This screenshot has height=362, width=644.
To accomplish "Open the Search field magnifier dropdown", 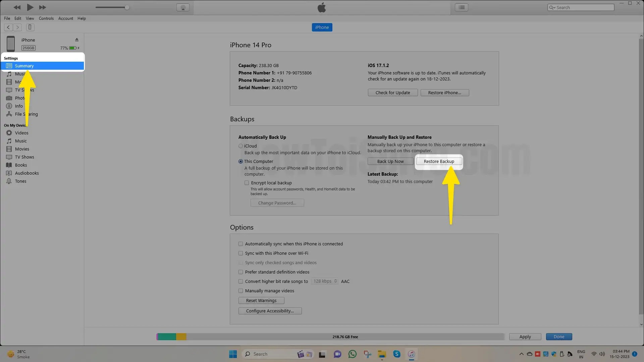I will click(552, 7).
